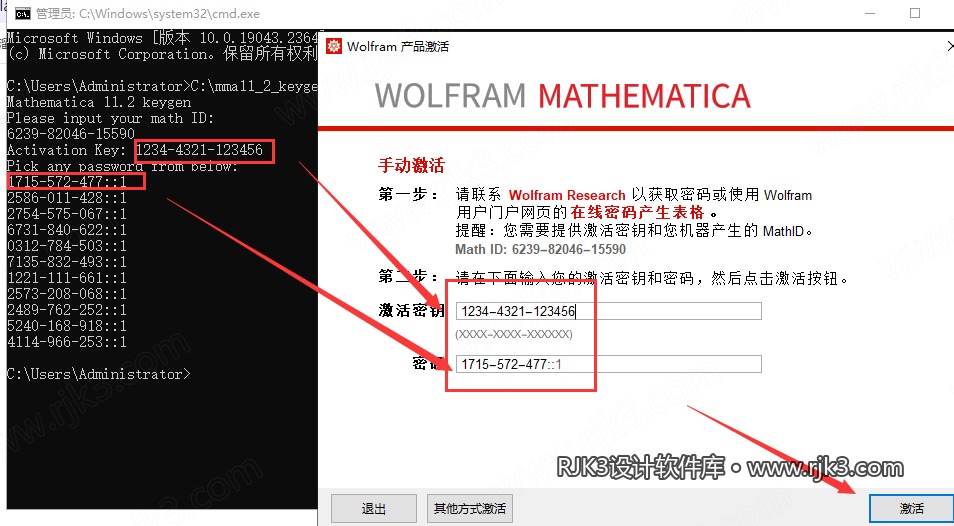
Task: Open the Wolfram Research link
Action: [x=567, y=195]
